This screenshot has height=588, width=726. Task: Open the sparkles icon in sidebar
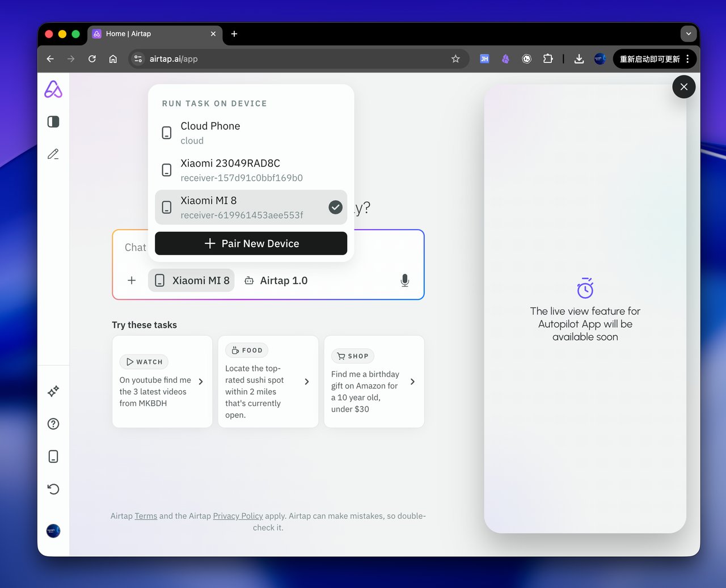pyautogui.click(x=53, y=391)
